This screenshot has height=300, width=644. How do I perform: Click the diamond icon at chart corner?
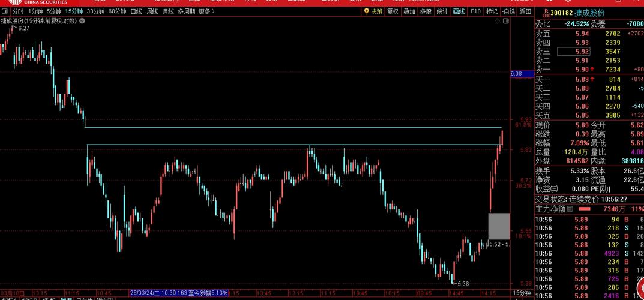(497, 21)
